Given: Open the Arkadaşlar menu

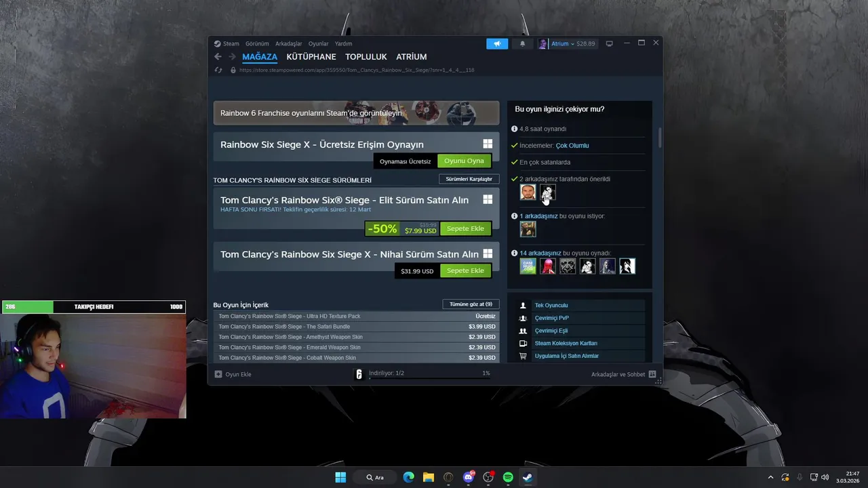Looking at the screenshot, I should [x=289, y=43].
